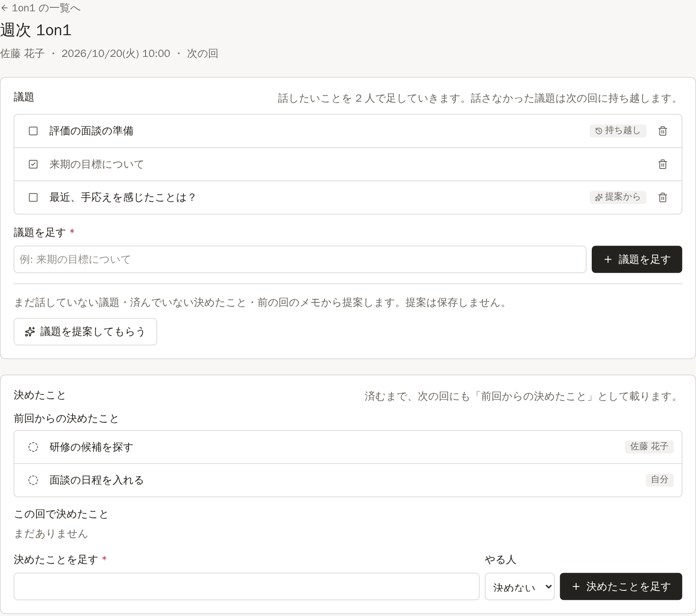Screen dimensions: 696x616
Task: Click the この回で決めたこと heading
Action: click(x=61, y=514)
